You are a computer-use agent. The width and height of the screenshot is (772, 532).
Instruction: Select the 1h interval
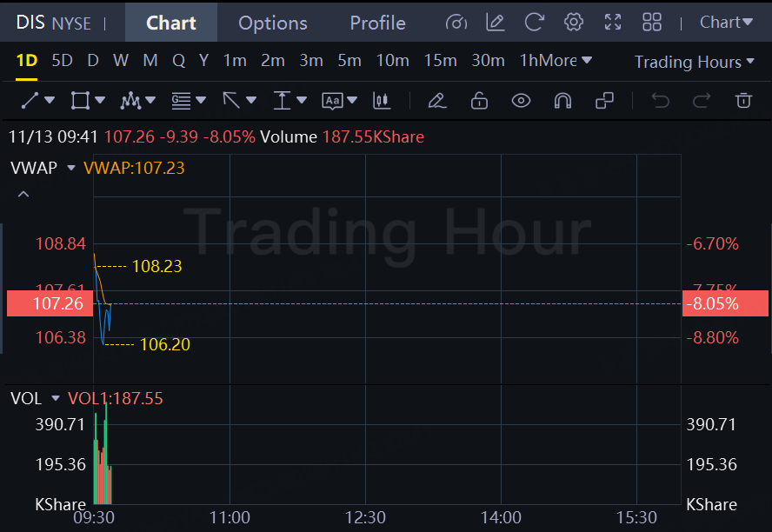[529, 61]
